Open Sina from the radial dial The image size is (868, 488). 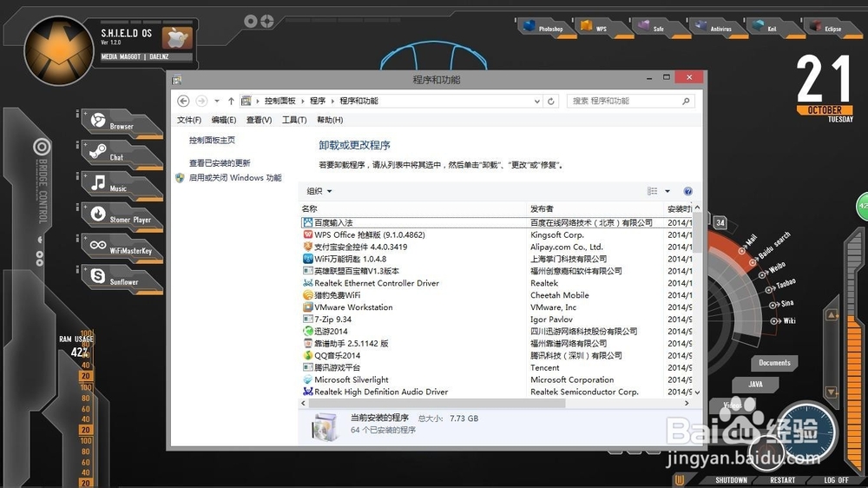(782, 304)
